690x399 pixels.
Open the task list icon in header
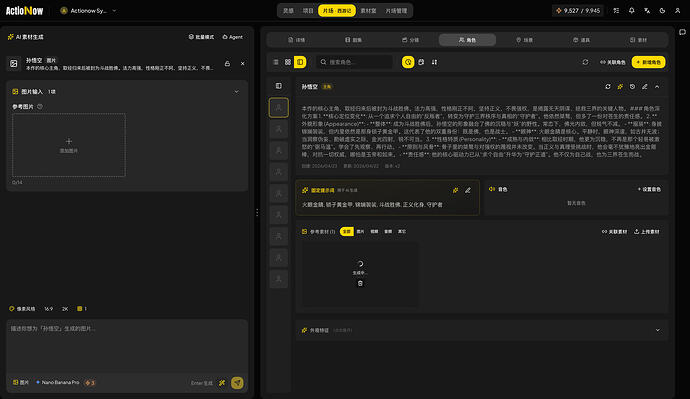tap(616, 11)
